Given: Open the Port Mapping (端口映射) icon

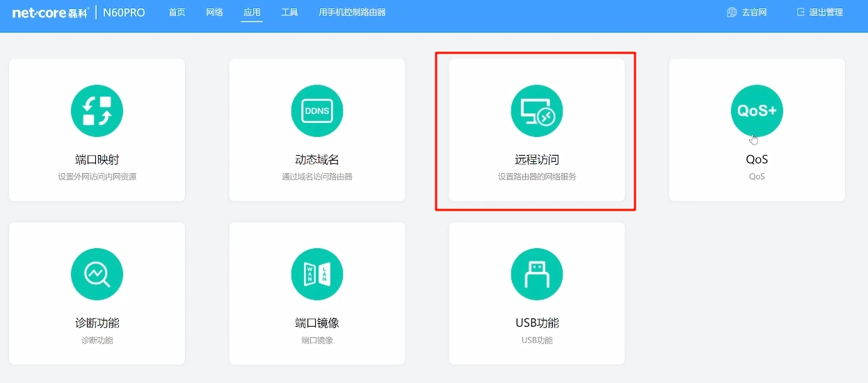Looking at the screenshot, I should point(97,111).
